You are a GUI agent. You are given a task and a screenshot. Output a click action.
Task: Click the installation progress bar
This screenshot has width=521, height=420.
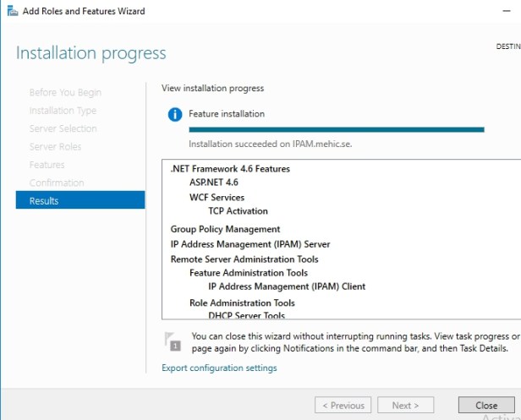tap(336, 130)
